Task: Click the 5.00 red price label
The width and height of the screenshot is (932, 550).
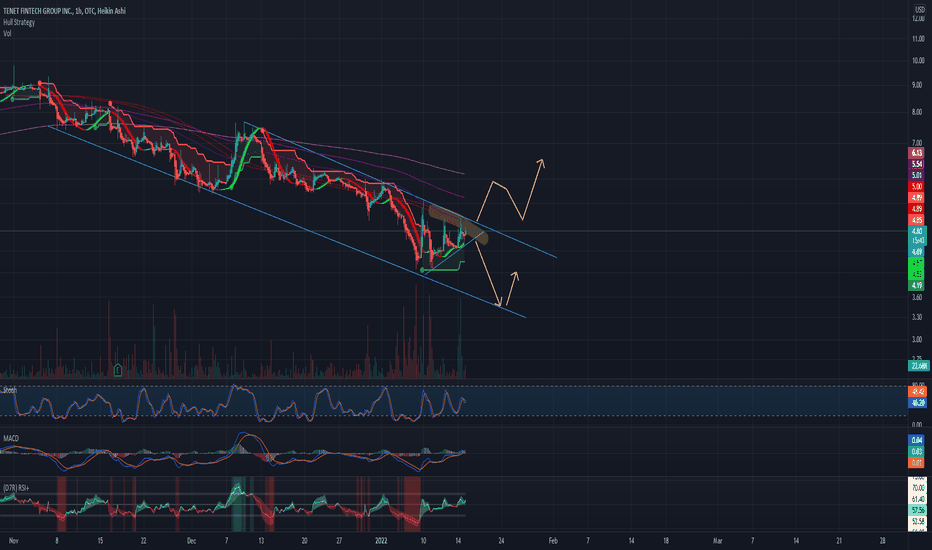Action: pyautogui.click(x=917, y=187)
